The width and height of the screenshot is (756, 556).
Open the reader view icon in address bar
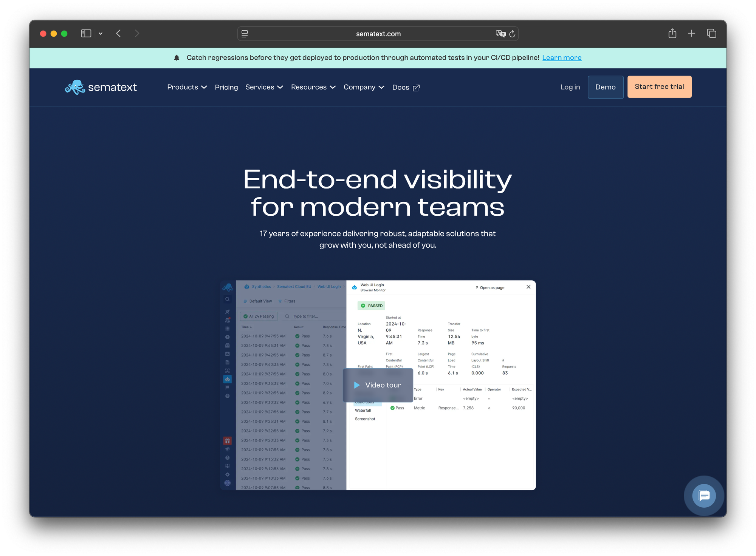[x=245, y=34]
